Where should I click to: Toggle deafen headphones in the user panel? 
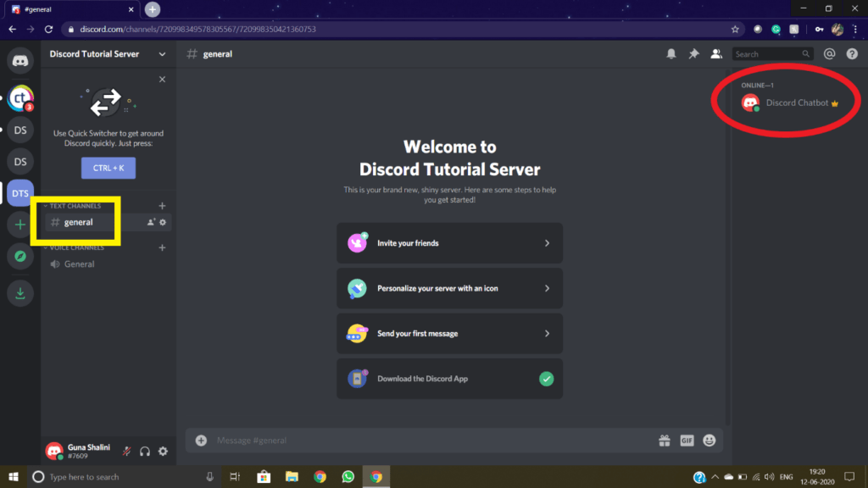coord(145,452)
